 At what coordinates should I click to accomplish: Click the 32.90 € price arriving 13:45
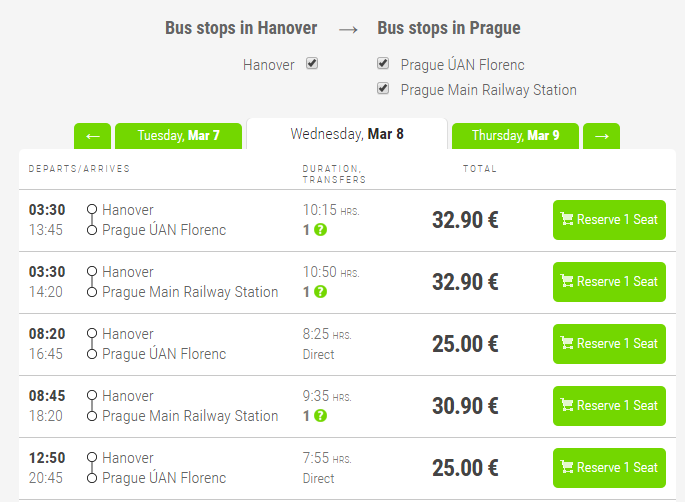point(465,220)
